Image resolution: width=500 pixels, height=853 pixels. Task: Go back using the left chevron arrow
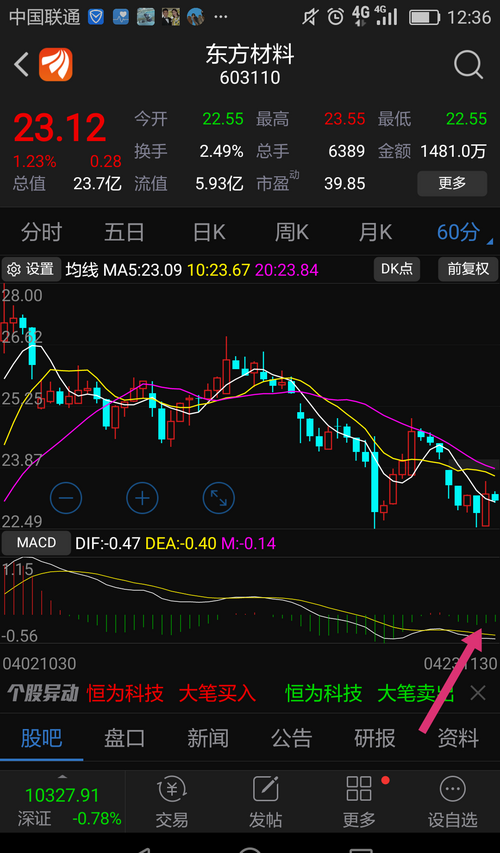[21, 65]
